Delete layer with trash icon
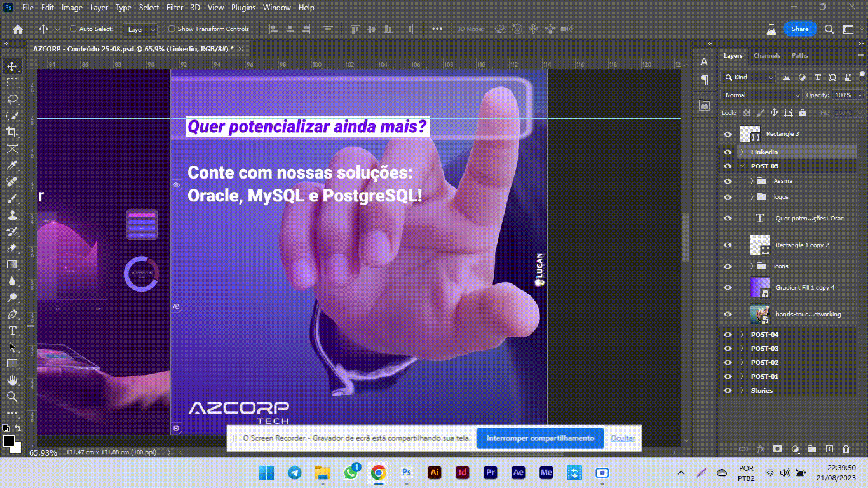 click(x=846, y=449)
